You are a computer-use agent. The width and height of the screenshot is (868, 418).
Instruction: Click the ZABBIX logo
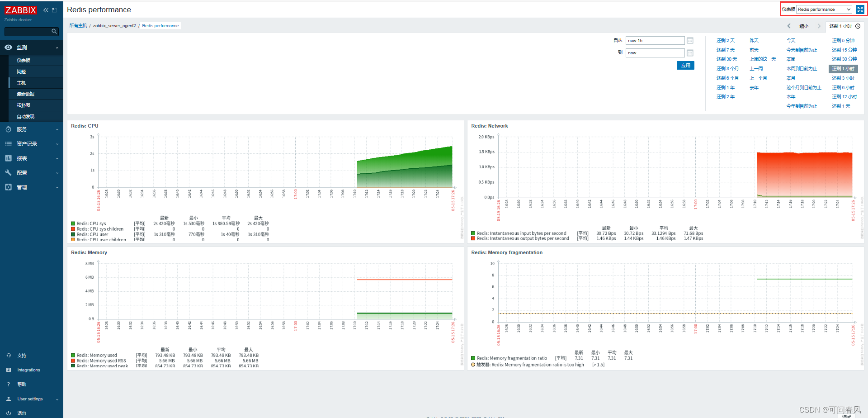pyautogui.click(x=21, y=10)
